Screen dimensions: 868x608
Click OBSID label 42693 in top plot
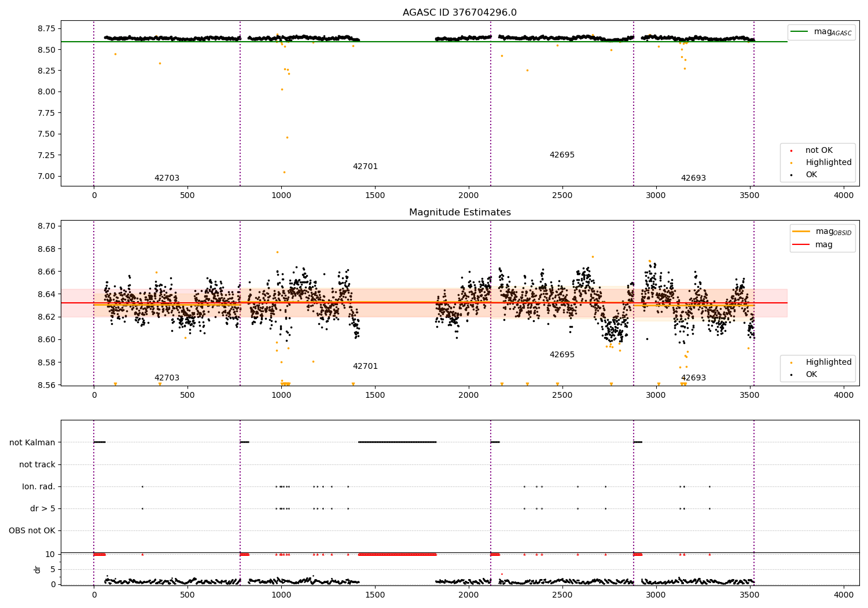pyautogui.click(x=693, y=178)
